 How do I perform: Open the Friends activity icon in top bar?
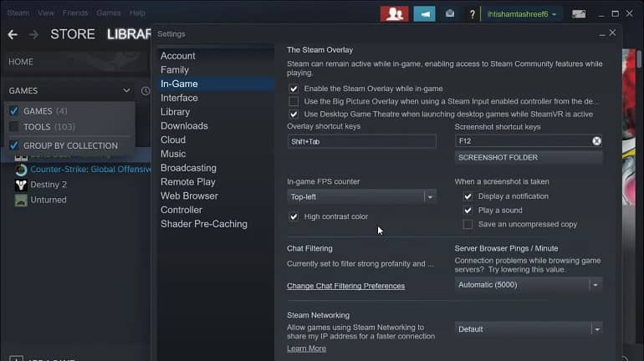(x=394, y=14)
